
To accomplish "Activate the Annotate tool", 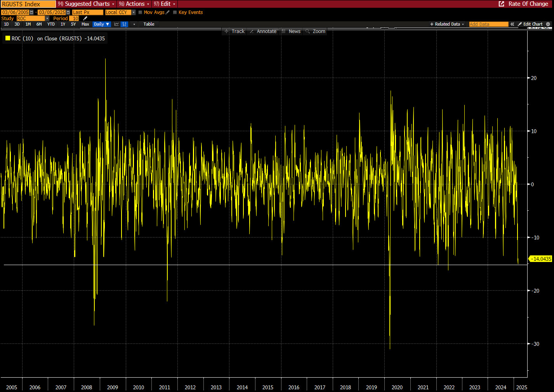I will (263, 31).
